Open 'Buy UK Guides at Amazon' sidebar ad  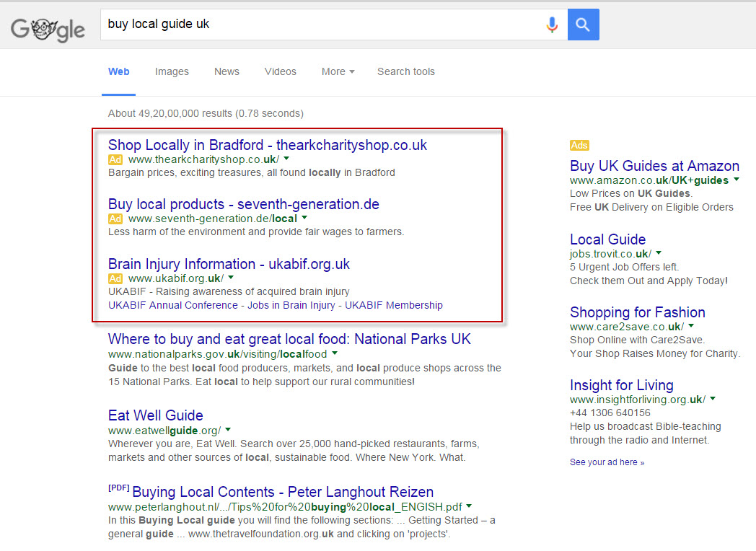click(655, 166)
